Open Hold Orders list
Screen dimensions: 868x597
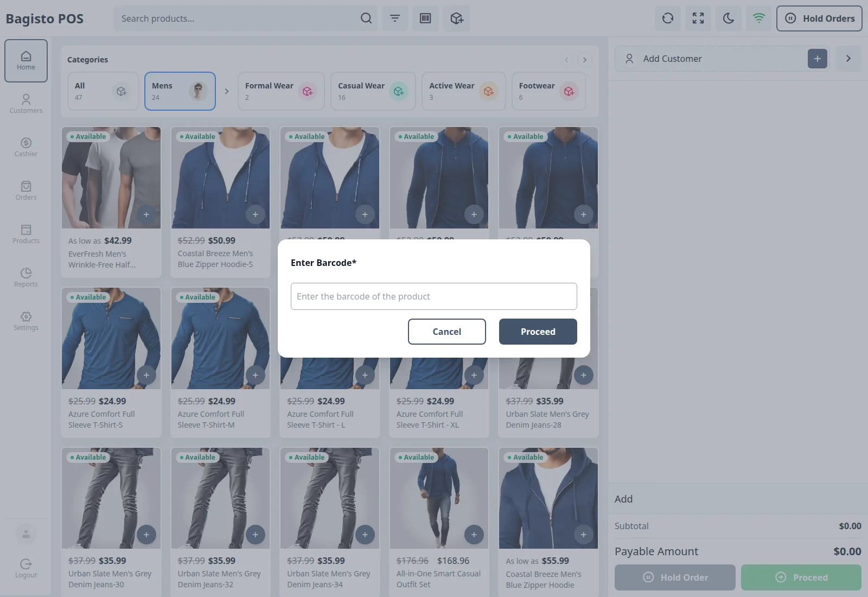[819, 18]
